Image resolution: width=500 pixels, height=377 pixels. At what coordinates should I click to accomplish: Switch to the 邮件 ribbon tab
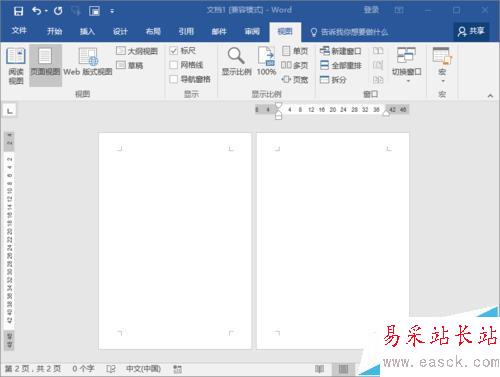click(219, 31)
